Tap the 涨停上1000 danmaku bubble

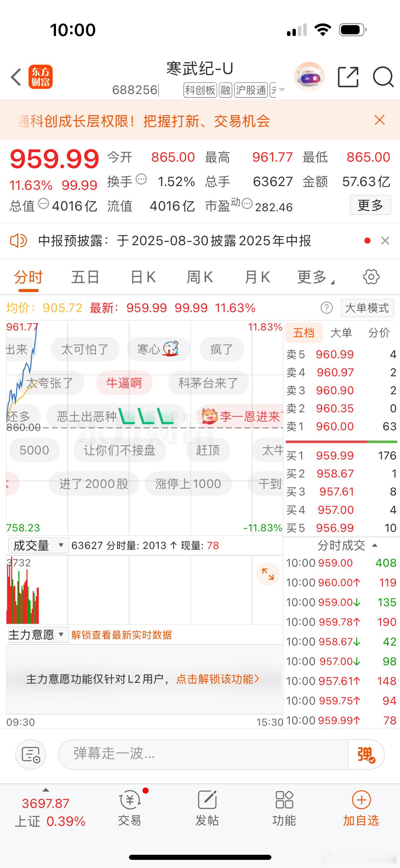coord(188,484)
